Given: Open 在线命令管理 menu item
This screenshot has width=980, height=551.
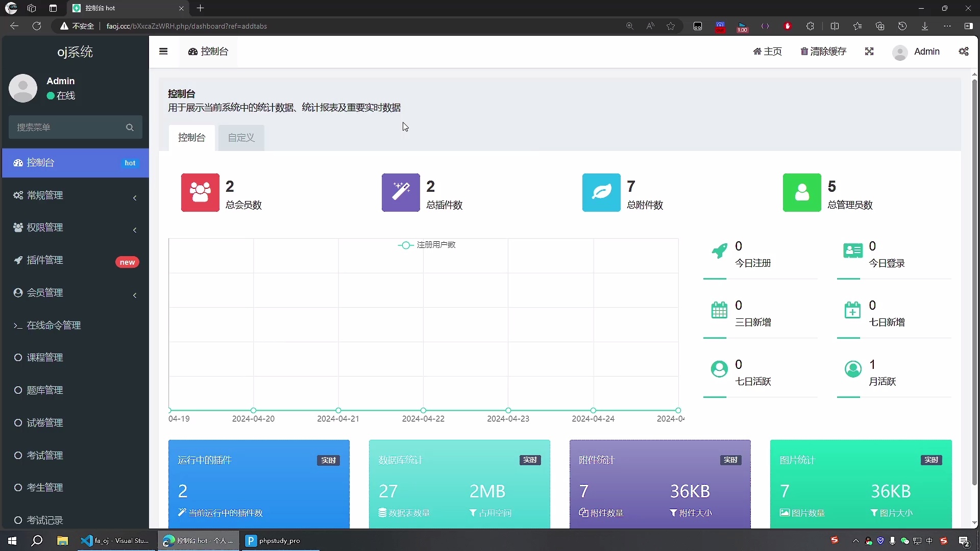Looking at the screenshot, I should click(x=76, y=325).
